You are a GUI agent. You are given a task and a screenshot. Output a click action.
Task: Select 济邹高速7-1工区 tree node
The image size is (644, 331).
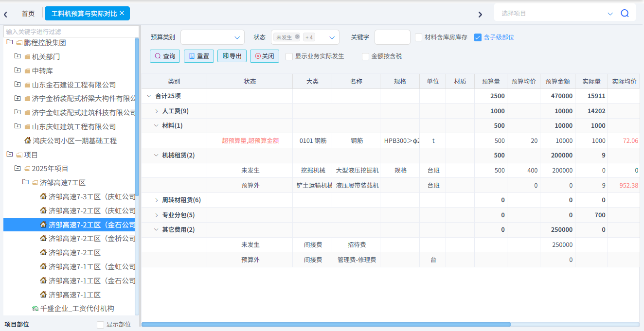tap(74, 295)
